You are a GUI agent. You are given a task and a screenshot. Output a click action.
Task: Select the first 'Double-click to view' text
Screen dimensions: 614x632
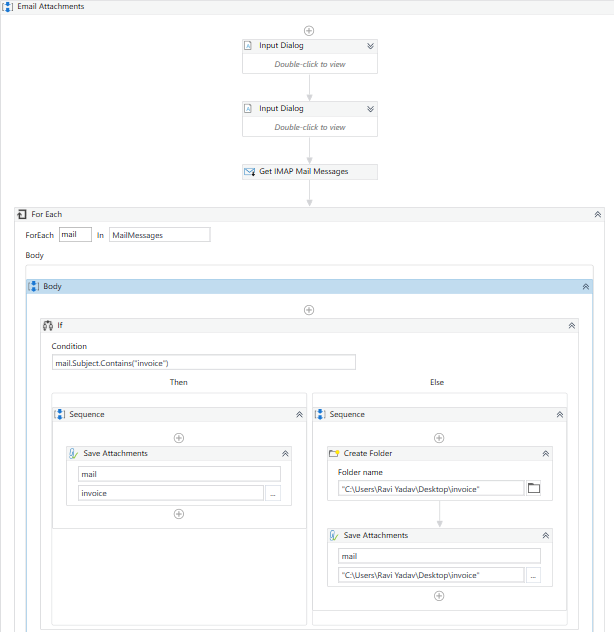pos(310,64)
